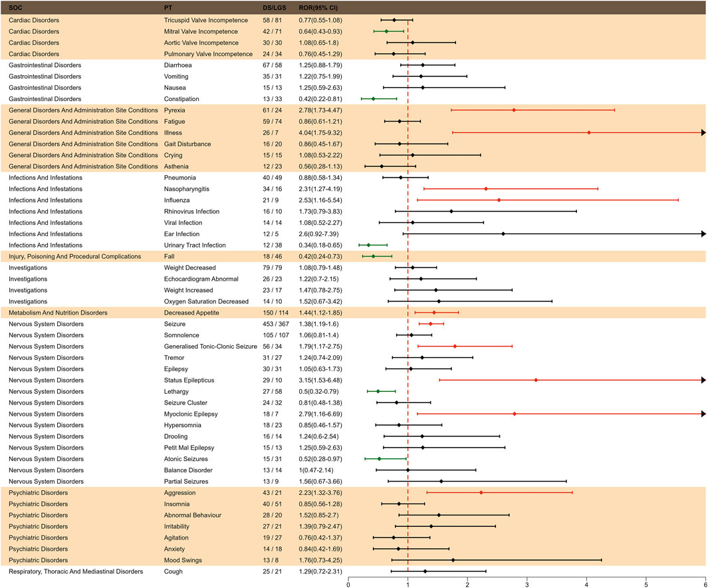Click the ROR(95% CI) column header
The height and width of the screenshot is (588, 708).
click(318, 8)
